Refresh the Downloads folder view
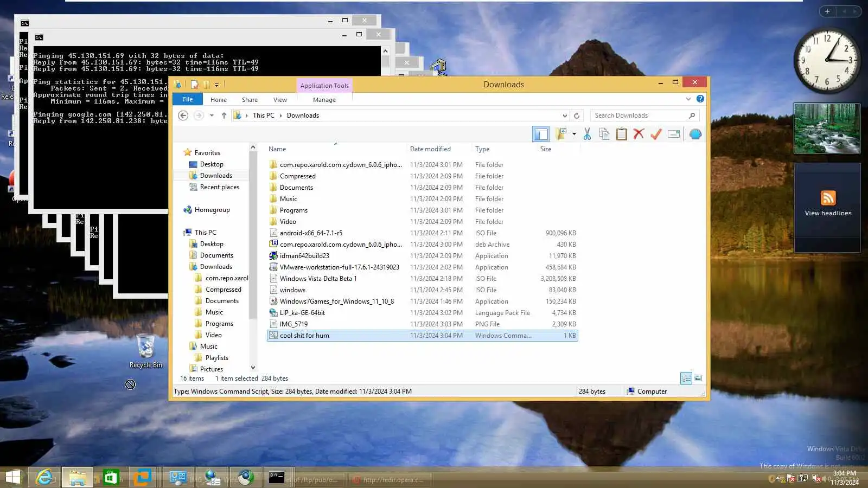The height and width of the screenshot is (488, 868). coord(577,115)
